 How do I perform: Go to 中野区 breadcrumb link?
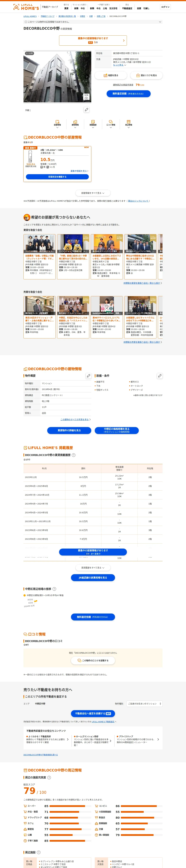click(82, 16)
